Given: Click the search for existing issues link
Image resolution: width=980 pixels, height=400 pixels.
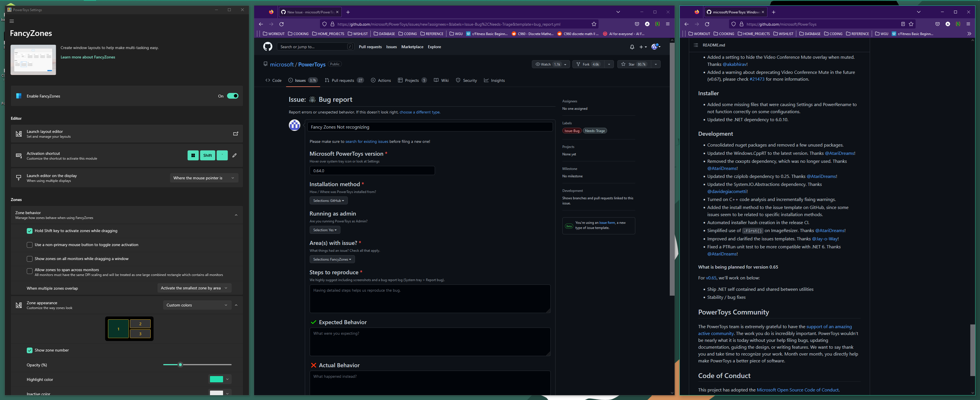Looking at the screenshot, I should (366, 142).
